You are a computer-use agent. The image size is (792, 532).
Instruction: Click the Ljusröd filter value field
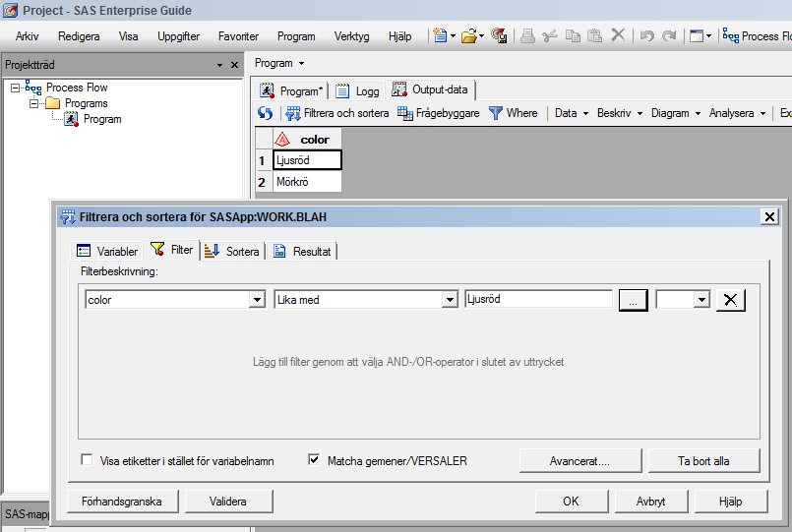click(x=538, y=299)
